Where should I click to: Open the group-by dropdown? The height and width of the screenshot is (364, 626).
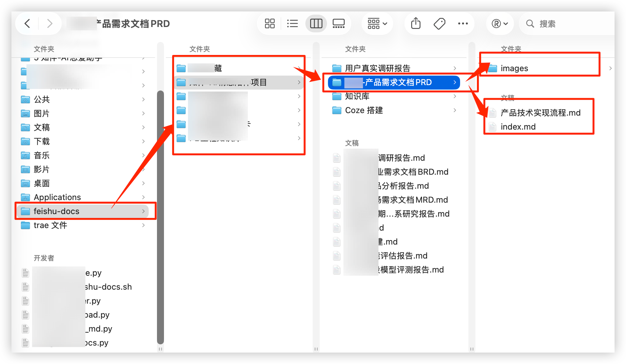click(x=377, y=24)
